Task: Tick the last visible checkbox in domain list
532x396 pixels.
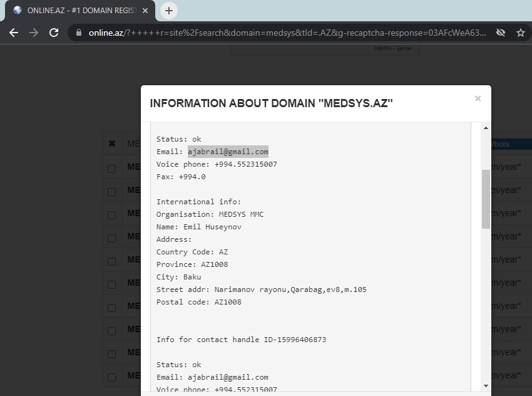Action: [x=111, y=377]
